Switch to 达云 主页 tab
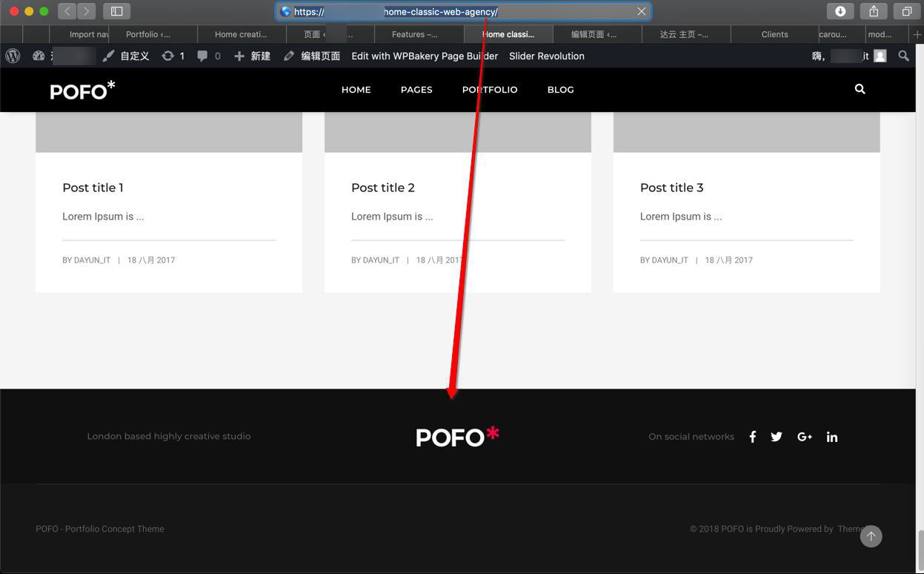Viewport: 924px width, 574px height. click(x=685, y=34)
